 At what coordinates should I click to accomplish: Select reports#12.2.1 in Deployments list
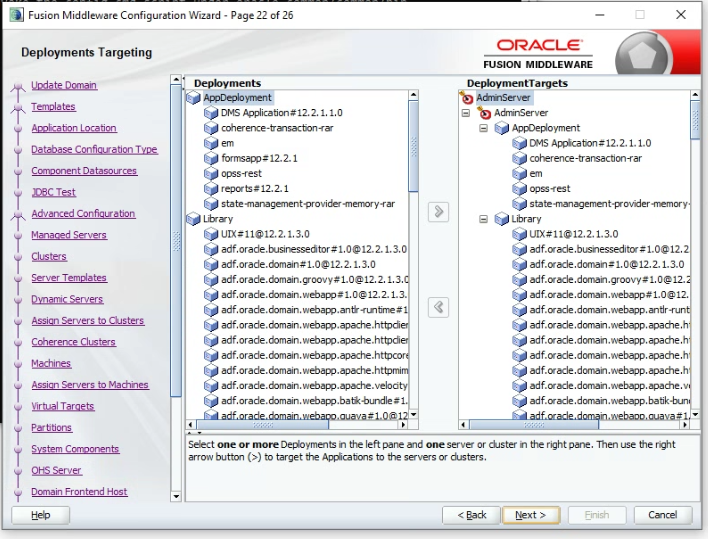pos(255,189)
